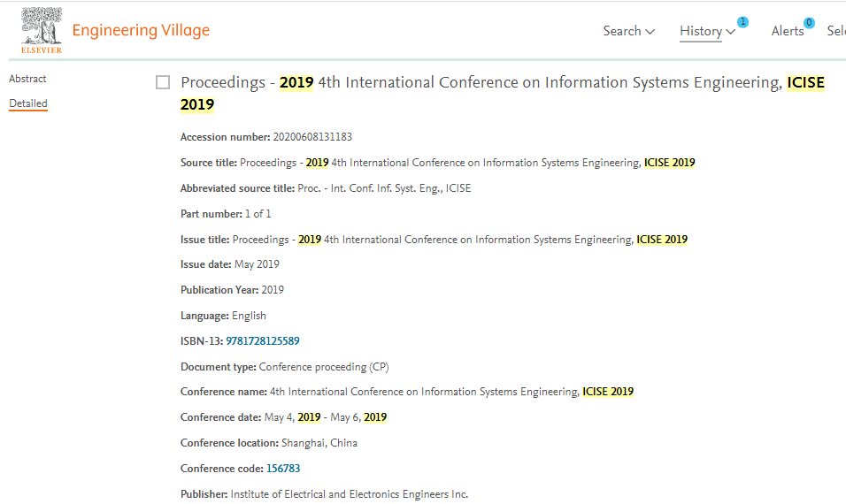Open the Engineering Village home link
Screen dimensions: 846x504
[141, 31]
